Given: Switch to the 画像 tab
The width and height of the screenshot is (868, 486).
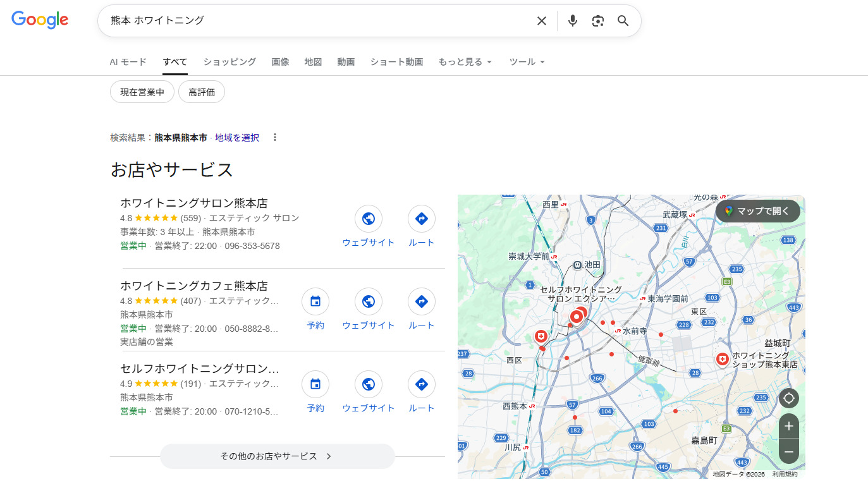Looking at the screenshot, I should click(x=280, y=61).
